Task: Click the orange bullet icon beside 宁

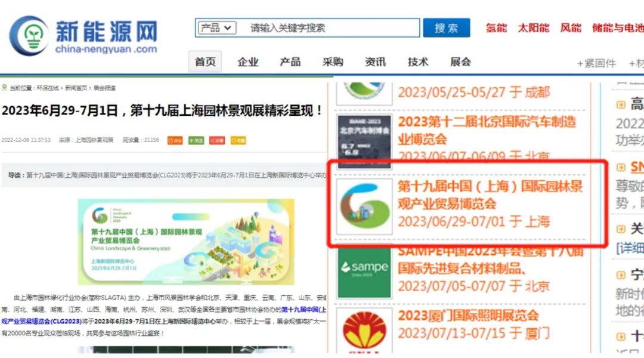Action: click(x=621, y=275)
